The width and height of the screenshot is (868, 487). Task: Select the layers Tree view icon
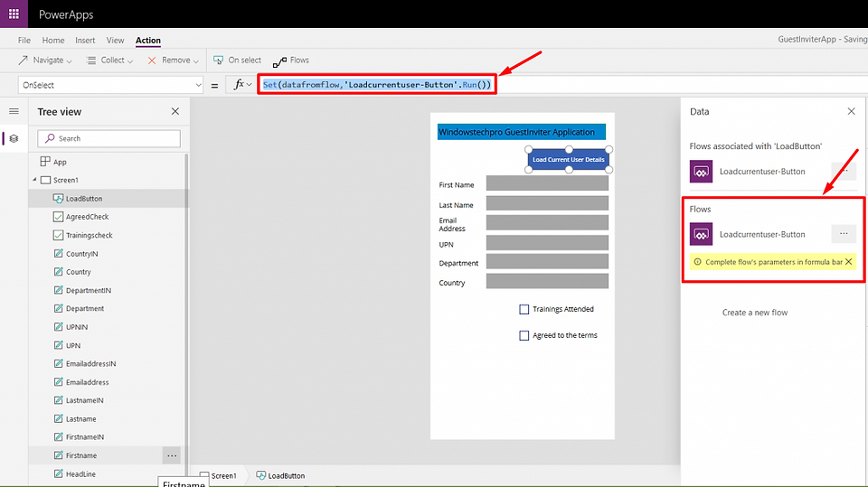[14, 138]
